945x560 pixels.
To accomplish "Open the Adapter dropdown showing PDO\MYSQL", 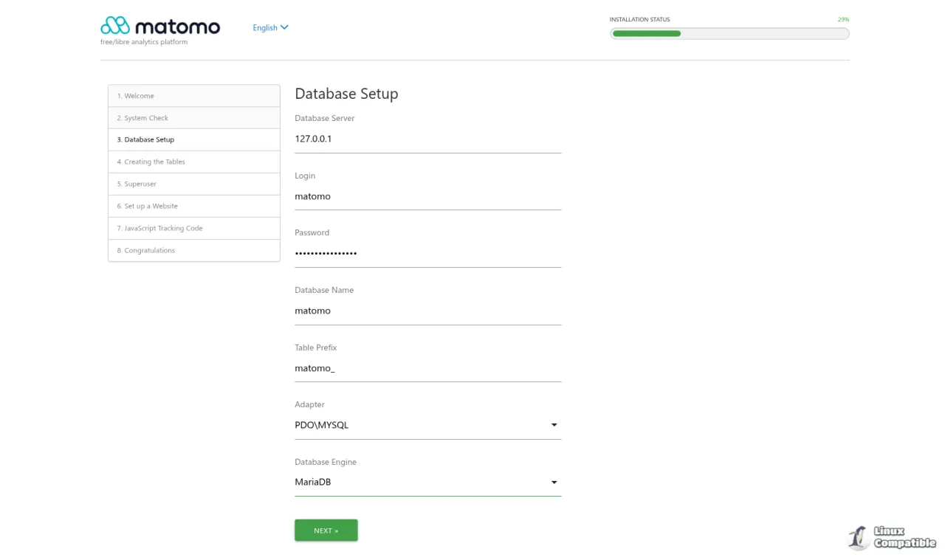I will click(428, 425).
